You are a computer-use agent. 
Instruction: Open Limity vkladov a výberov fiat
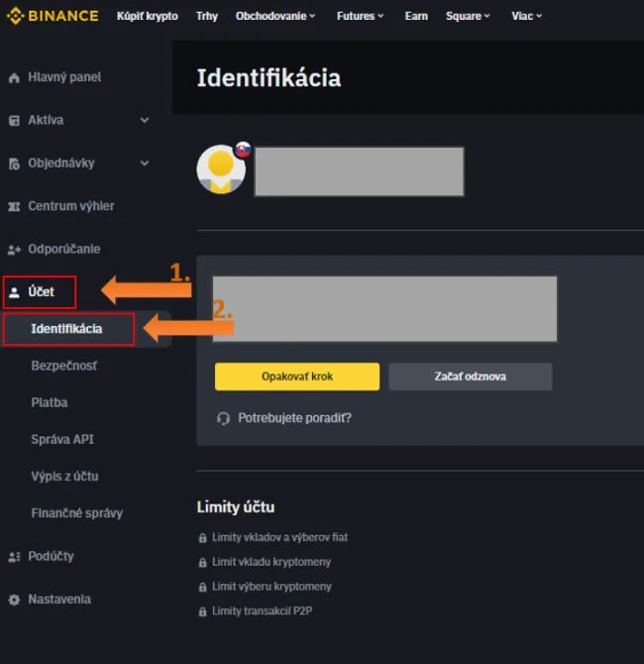(279, 537)
